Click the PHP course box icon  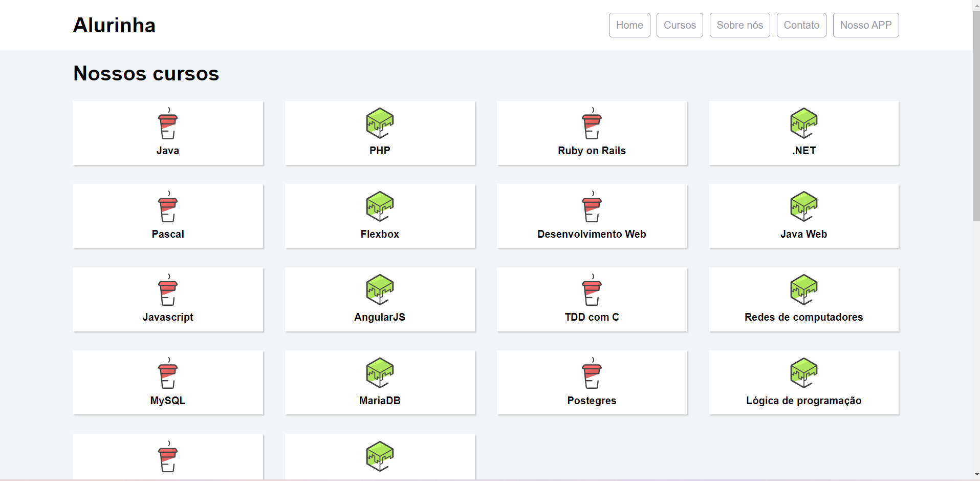coord(380,123)
